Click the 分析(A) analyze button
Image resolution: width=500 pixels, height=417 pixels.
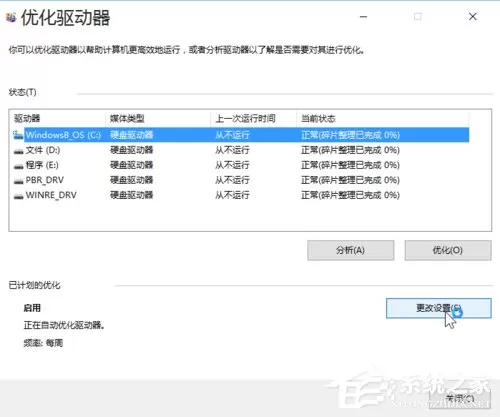point(350,250)
